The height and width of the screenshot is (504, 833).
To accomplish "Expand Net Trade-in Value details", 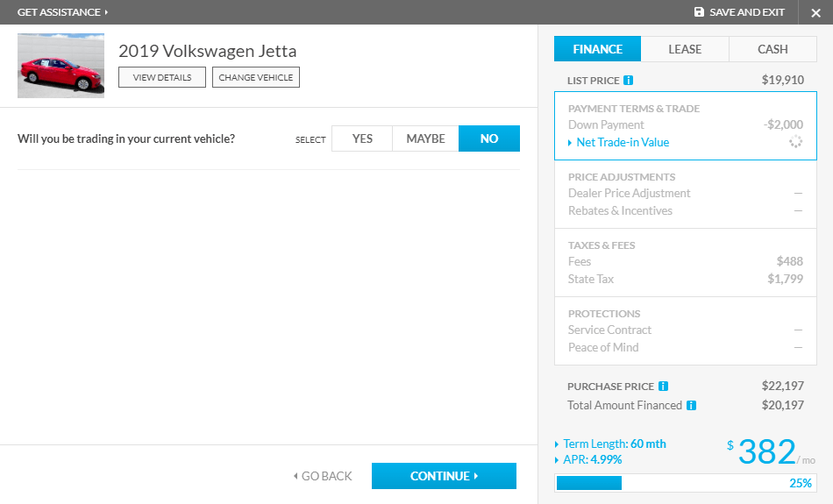I will [618, 142].
